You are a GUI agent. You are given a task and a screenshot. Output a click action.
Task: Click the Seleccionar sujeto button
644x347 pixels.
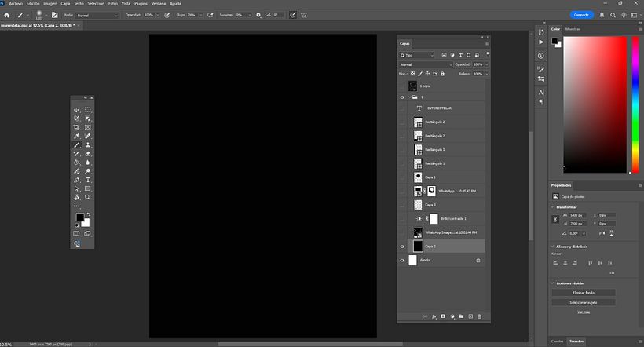(584, 302)
